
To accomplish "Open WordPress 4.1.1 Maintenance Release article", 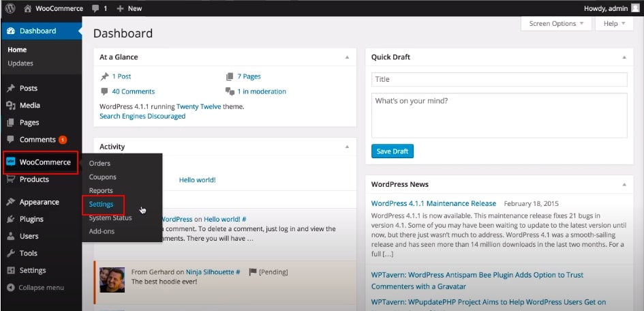I will click(x=433, y=203).
